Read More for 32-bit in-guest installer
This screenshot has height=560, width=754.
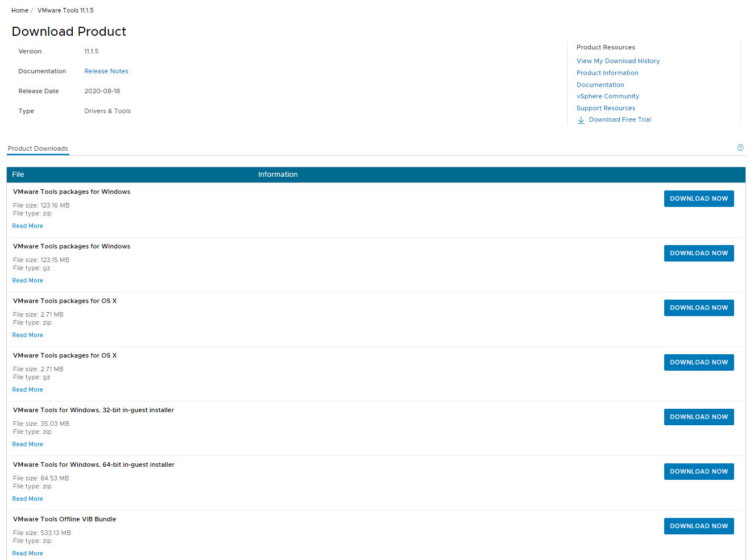click(x=28, y=444)
